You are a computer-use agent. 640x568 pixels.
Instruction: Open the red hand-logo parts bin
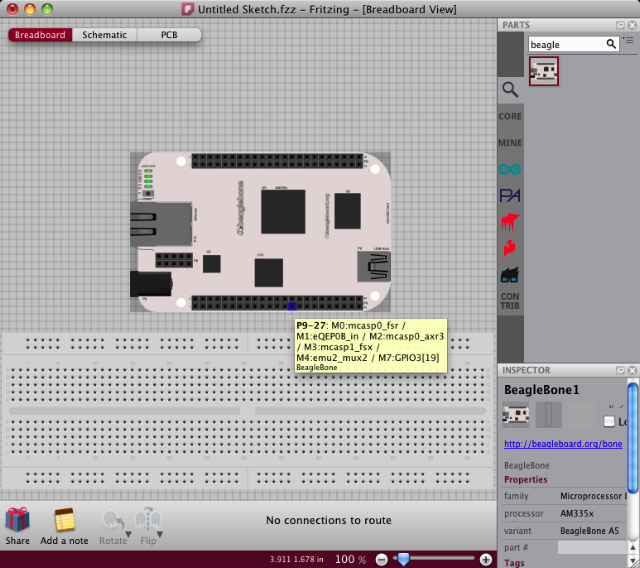[x=510, y=222]
